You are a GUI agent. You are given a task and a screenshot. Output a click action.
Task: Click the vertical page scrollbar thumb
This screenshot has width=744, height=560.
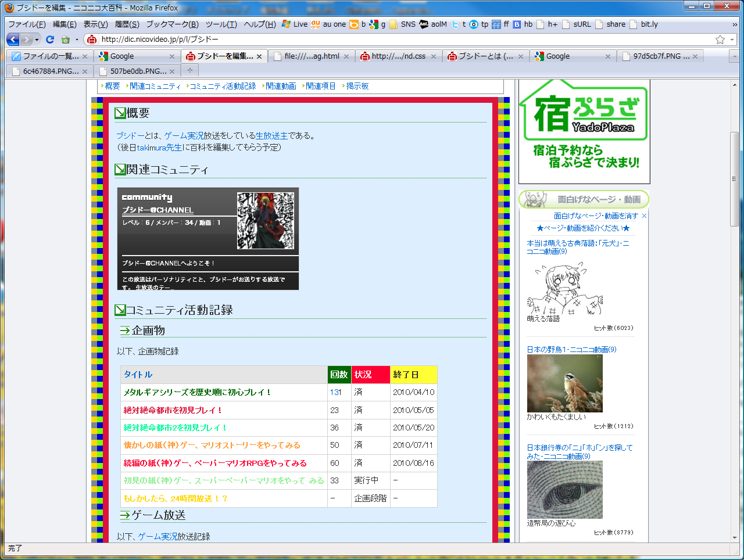click(735, 179)
